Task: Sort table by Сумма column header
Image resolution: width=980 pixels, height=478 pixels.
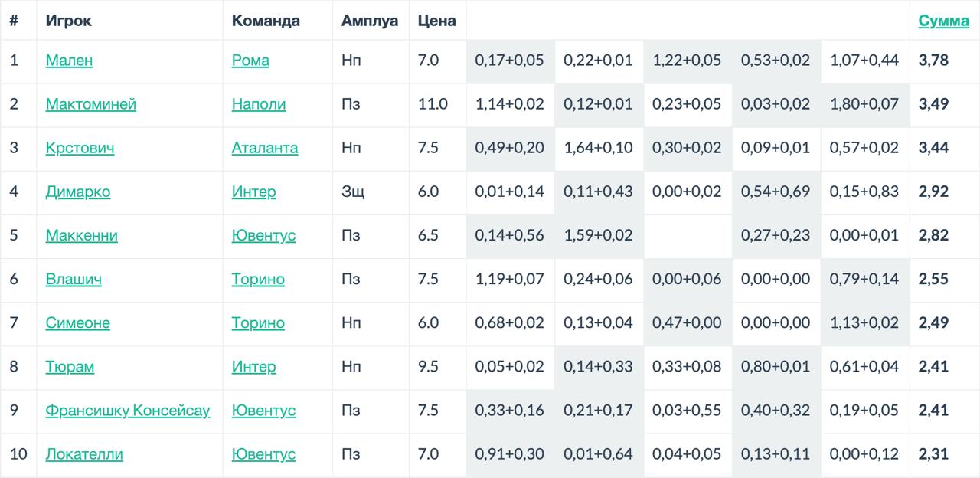Action: click(x=943, y=21)
